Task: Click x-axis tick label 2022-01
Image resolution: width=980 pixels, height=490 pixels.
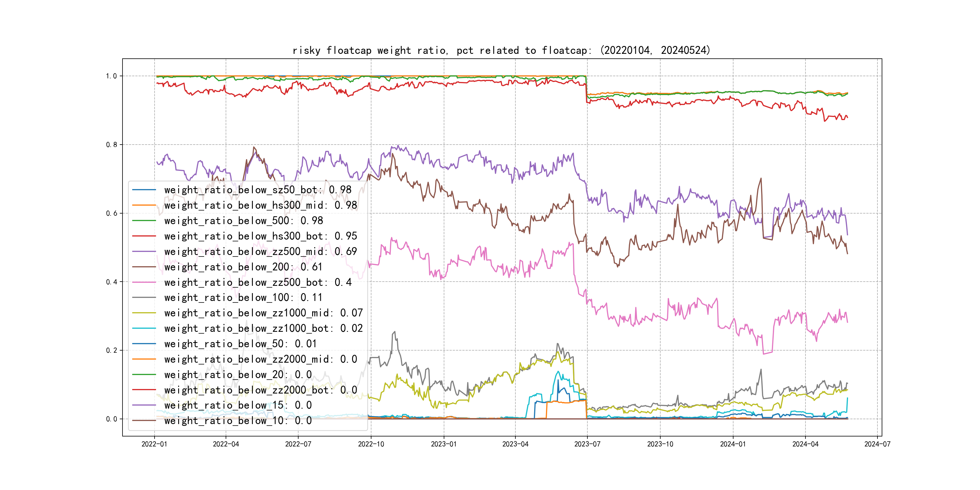Action: (x=154, y=444)
